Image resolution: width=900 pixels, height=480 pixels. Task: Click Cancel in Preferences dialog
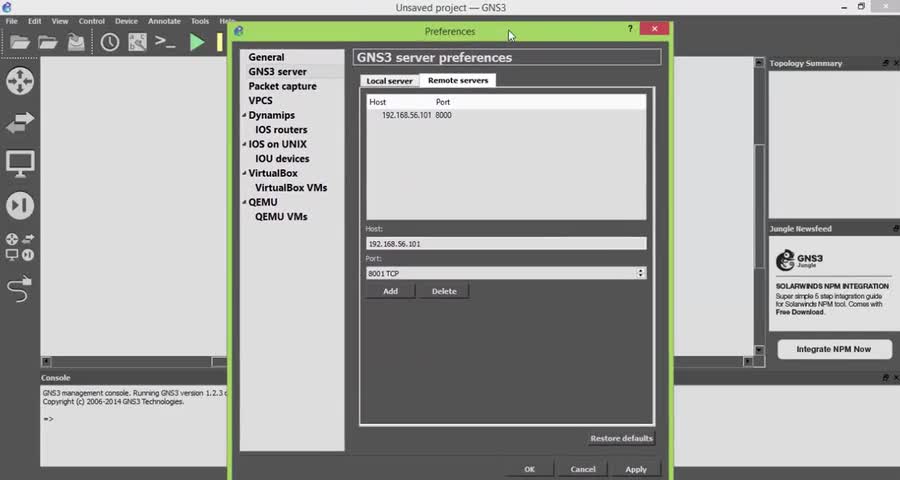[583, 469]
